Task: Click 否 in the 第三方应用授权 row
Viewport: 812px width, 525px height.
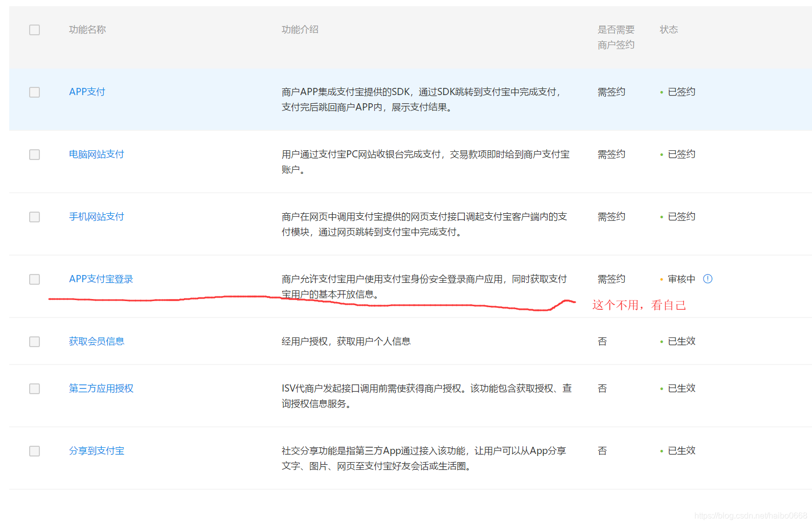Action: click(602, 388)
